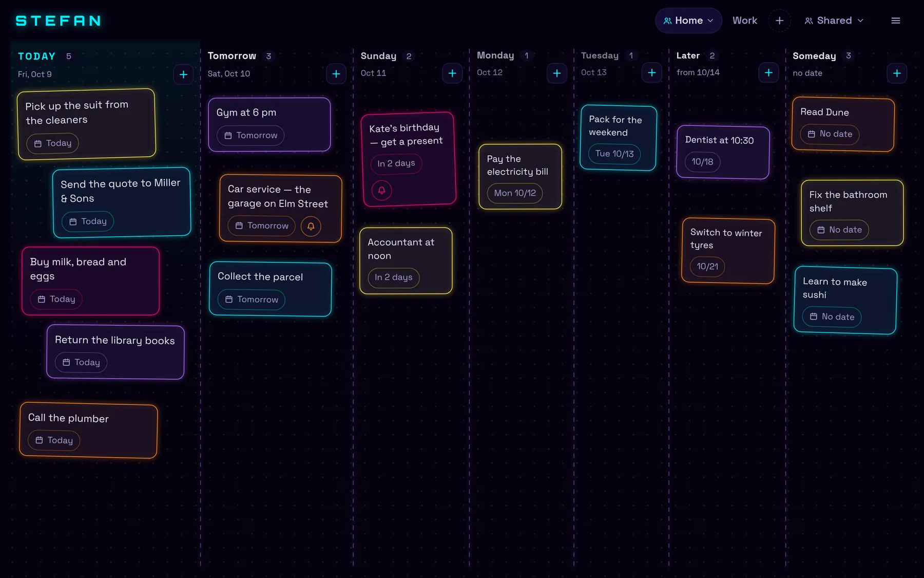924x578 pixels.
Task: Open the Return the library books card
Action: [115, 352]
